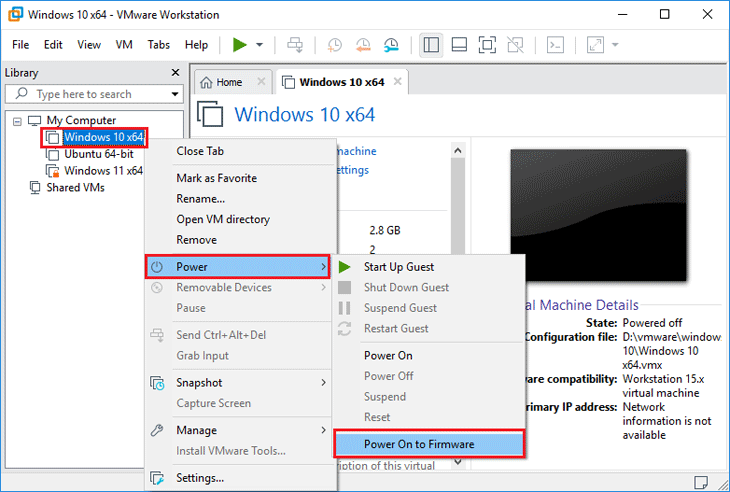Open the View menu
The height and width of the screenshot is (492, 730).
(89, 45)
